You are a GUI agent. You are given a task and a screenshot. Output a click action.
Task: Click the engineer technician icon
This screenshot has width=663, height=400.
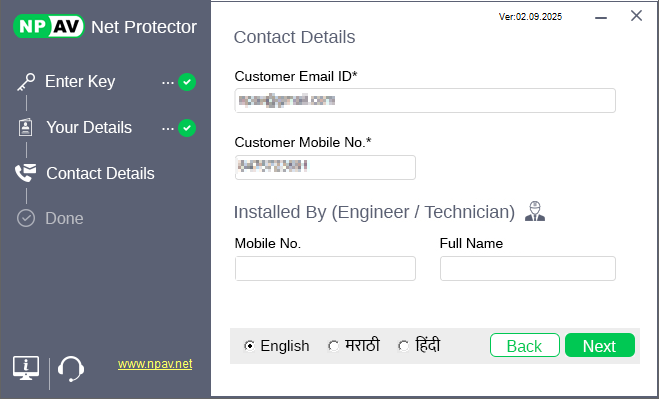pos(535,211)
